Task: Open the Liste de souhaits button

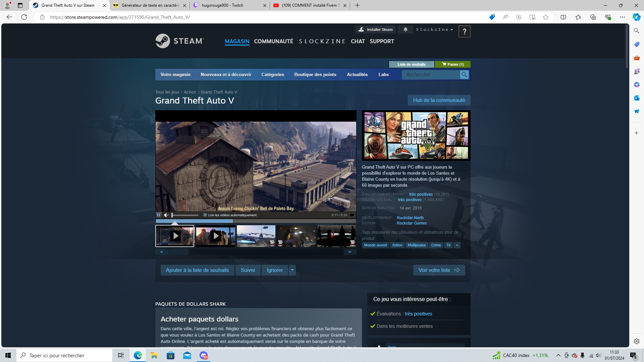Action: tap(412, 64)
